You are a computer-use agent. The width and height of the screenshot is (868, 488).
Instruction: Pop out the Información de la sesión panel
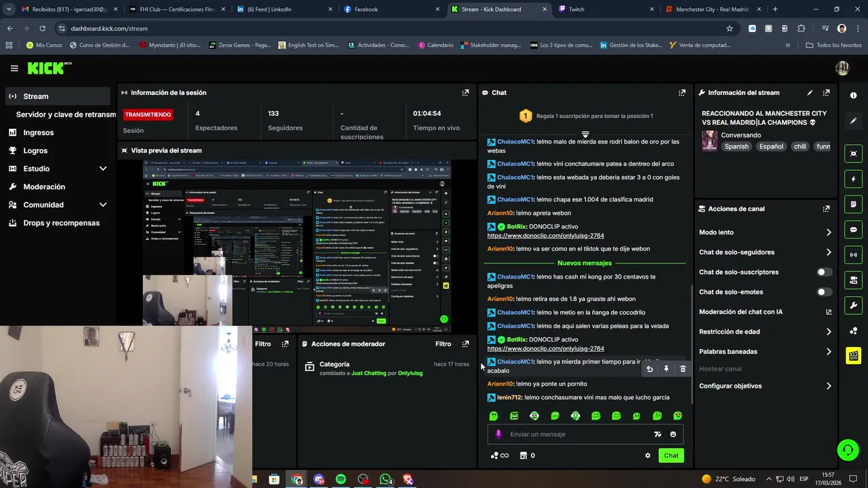[465, 93]
